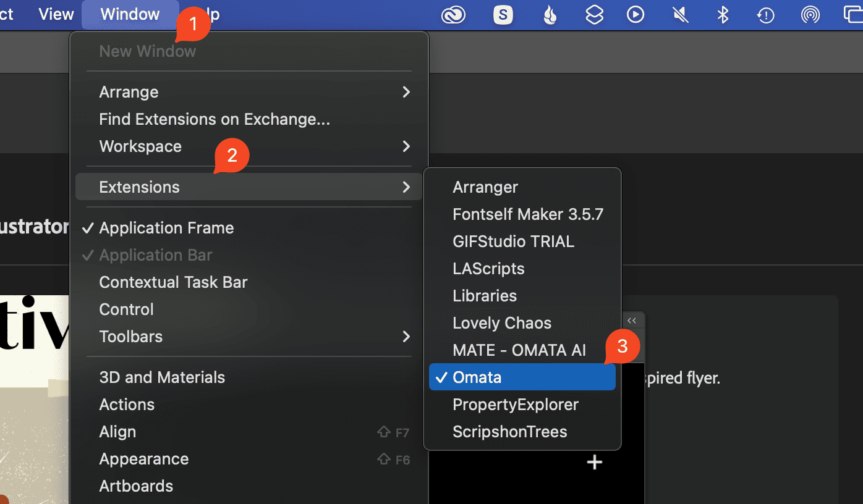Screen dimensions: 863x504
Task: Uncheck the Omata extension
Action: 522,377
